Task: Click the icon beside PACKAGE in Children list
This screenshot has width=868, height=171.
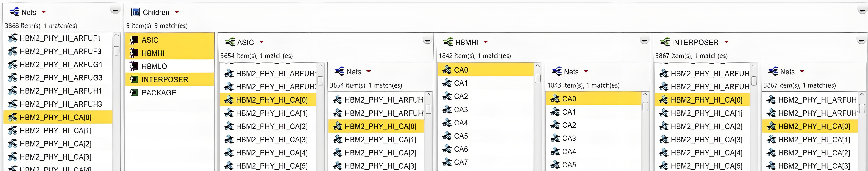Action: pyautogui.click(x=134, y=93)
